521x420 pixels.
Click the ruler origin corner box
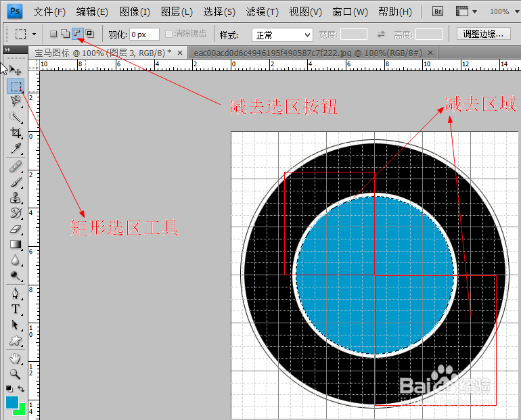click(34, 65)
